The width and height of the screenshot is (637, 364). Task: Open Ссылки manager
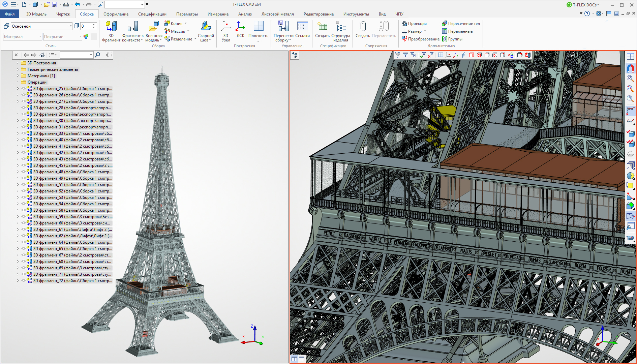[x=302, y=29]
